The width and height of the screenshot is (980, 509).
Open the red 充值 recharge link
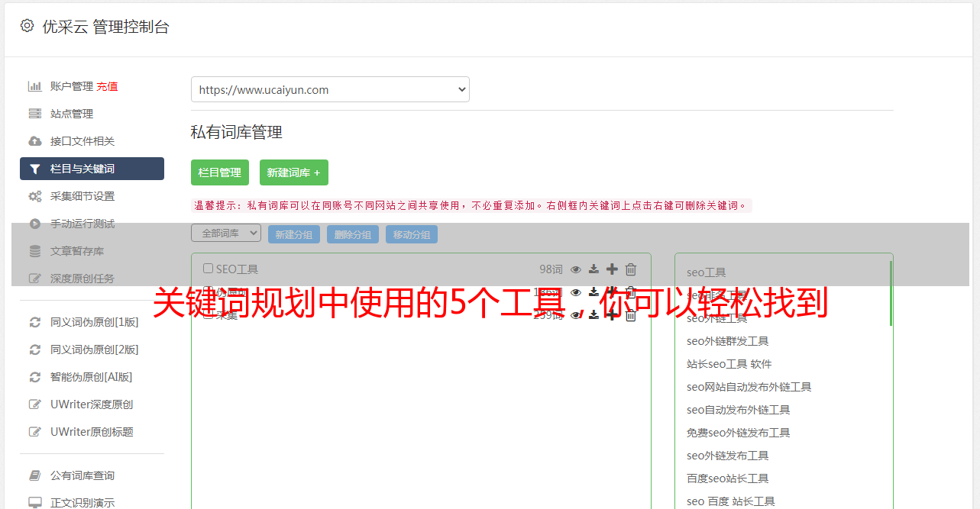click(x=107, y=86)
